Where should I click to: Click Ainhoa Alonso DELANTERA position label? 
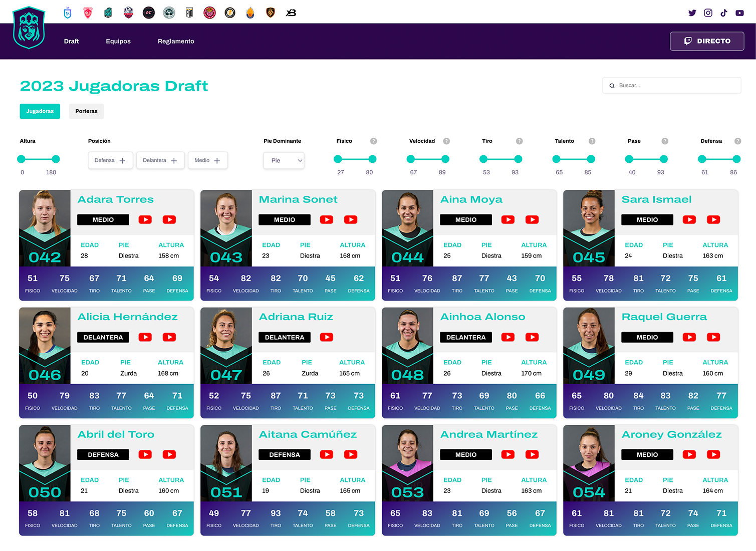[466, 337]
